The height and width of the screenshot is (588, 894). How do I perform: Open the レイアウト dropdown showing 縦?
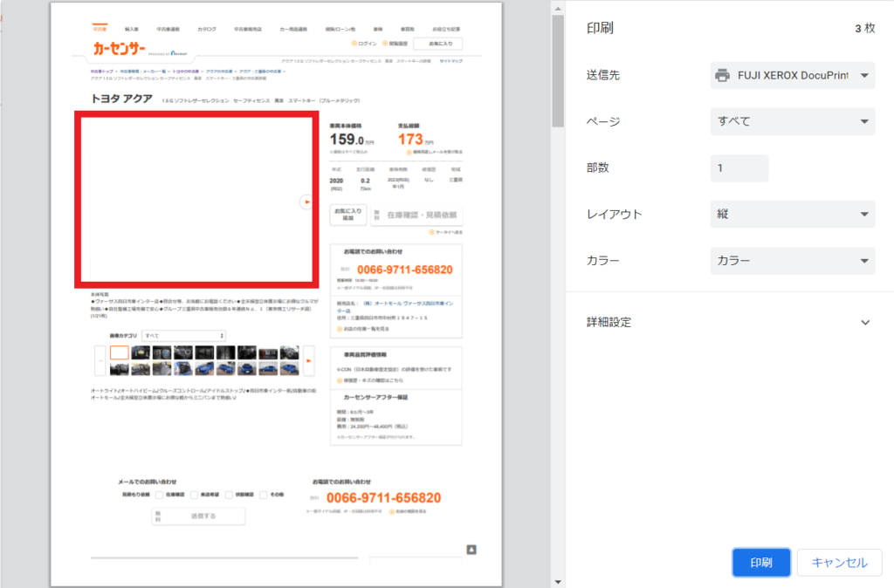click(793, 214)
